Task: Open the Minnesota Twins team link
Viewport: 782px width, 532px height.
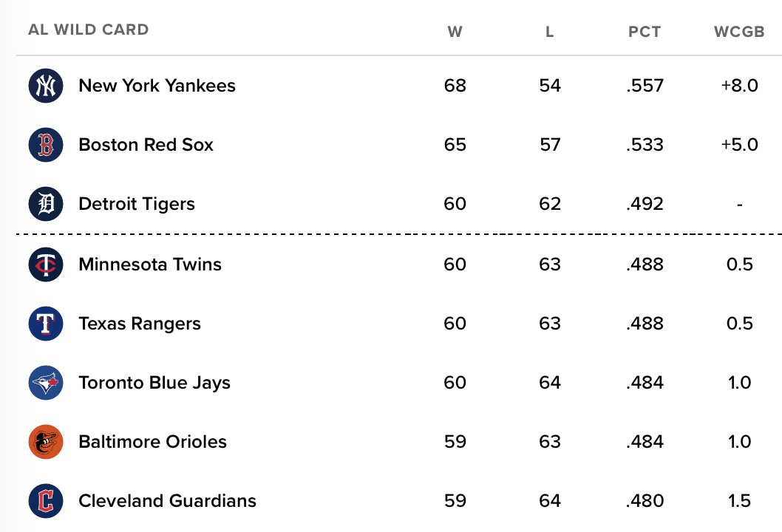Action: click(150, 265)
